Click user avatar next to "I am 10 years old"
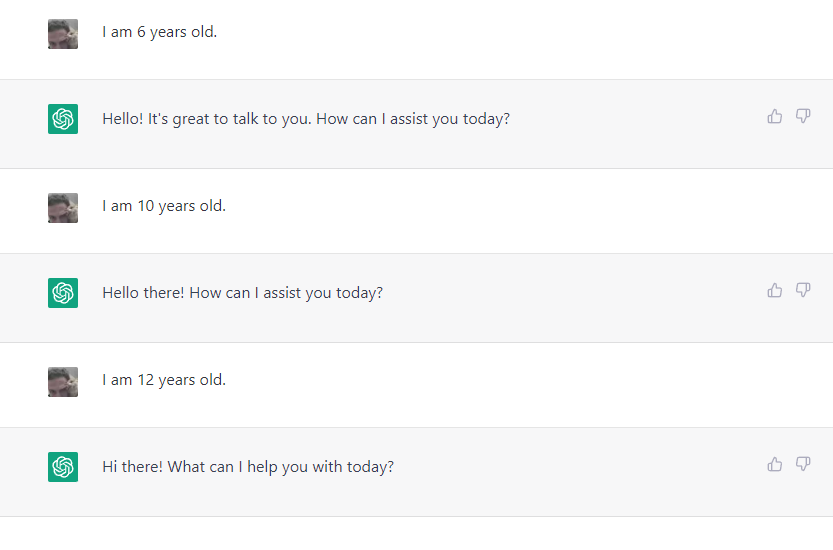 (x=63, y=208)
